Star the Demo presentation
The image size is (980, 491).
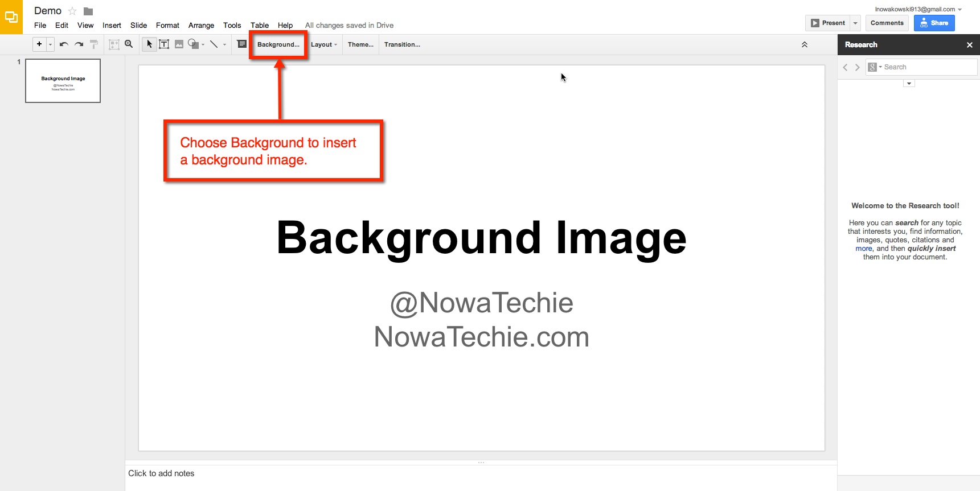(x=72, y=11)
